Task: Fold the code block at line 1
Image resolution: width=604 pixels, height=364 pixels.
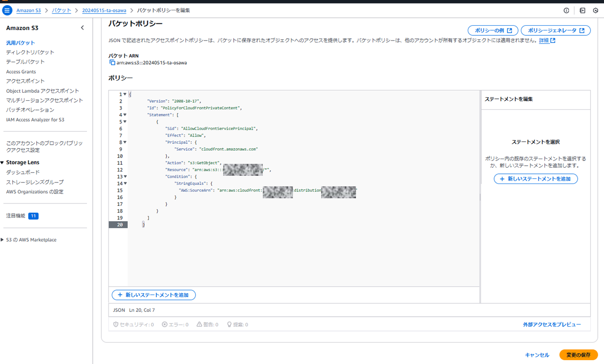Action: point(125,95)
